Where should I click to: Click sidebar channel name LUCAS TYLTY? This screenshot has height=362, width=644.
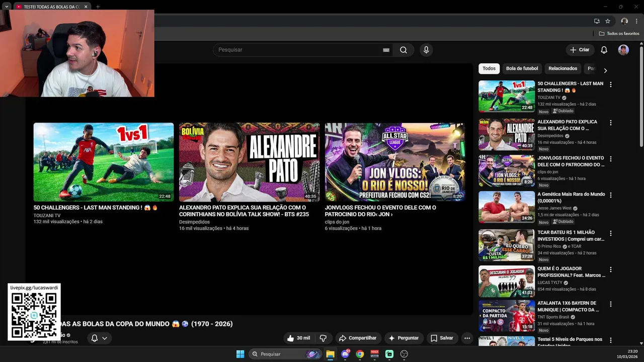[x=550, y=283]
